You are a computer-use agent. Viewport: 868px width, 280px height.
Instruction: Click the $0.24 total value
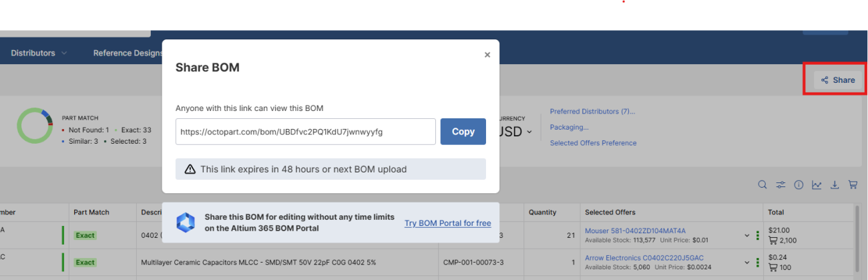pos(777,257)
